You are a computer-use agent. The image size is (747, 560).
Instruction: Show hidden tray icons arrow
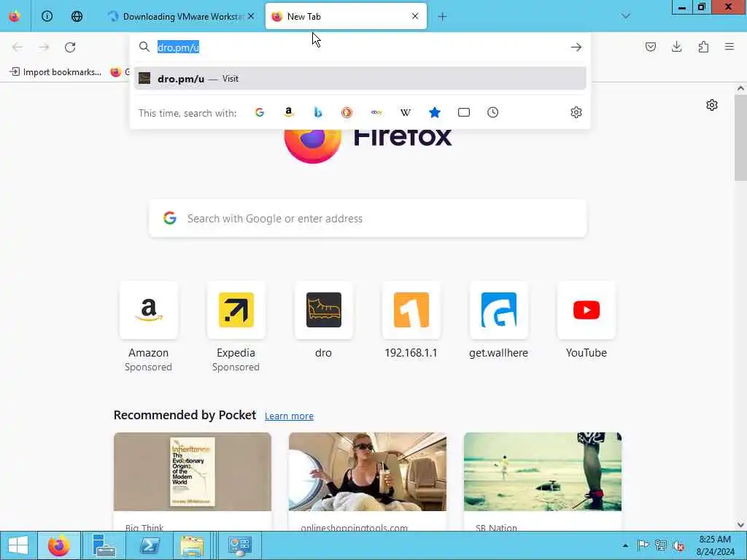625,545
